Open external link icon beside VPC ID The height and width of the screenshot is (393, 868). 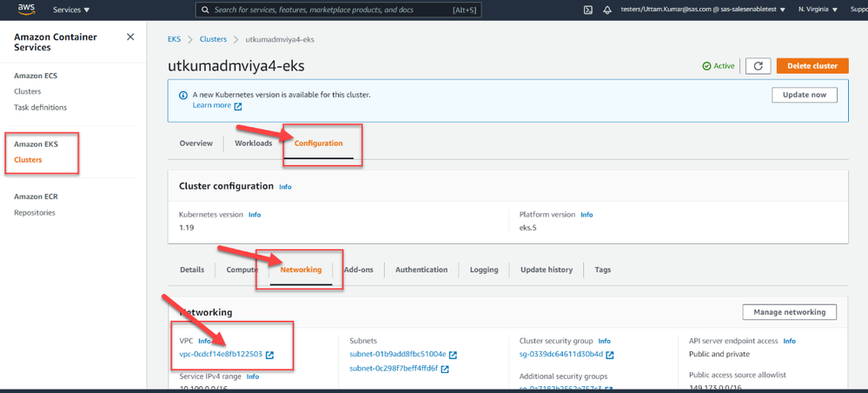coord(269,355)
